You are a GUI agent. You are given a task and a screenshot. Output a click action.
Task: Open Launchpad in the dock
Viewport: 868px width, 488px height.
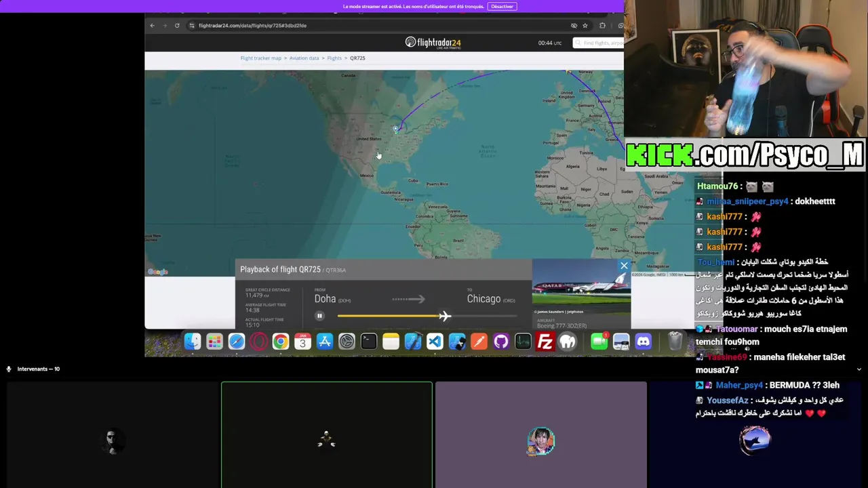(x=214, y=342)
